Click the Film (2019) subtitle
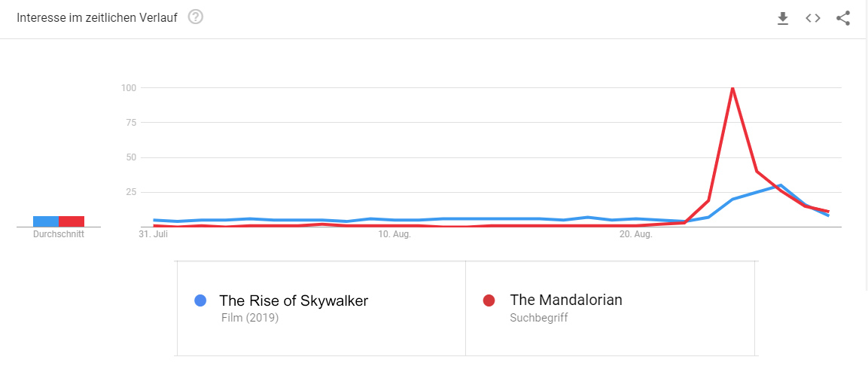 tap(250, 318)
